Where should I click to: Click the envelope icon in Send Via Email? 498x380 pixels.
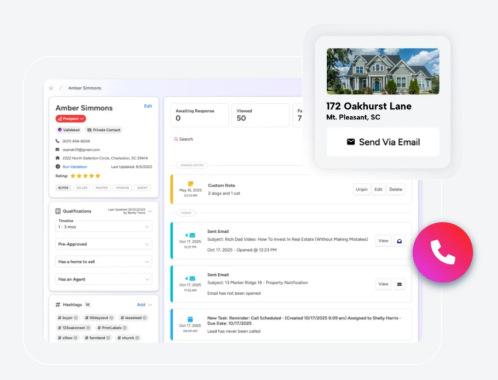351,142
